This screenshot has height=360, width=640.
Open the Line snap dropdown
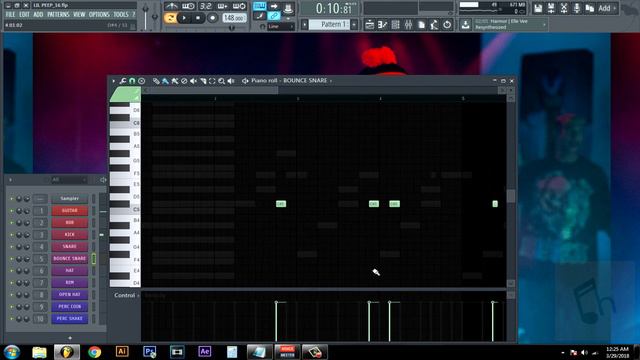(281, 27)
